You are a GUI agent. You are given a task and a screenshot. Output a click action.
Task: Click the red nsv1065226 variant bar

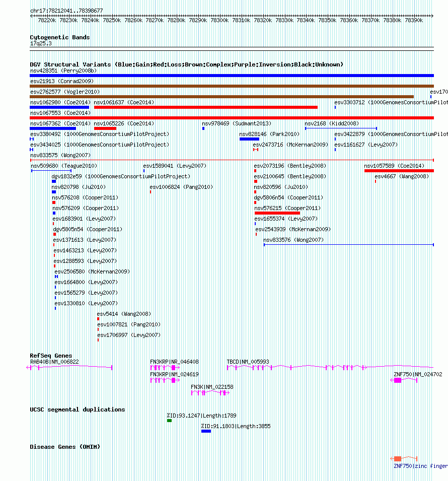[105, 128]
